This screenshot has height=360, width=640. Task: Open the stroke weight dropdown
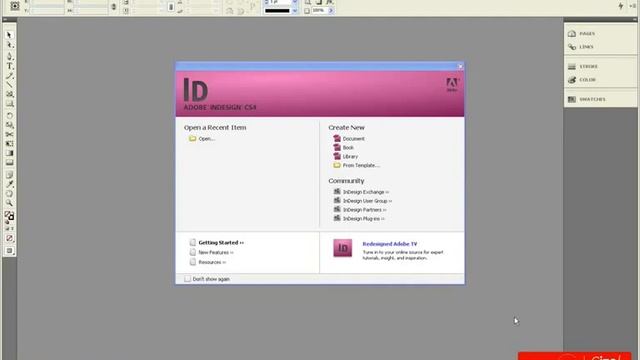pos(295,2)
